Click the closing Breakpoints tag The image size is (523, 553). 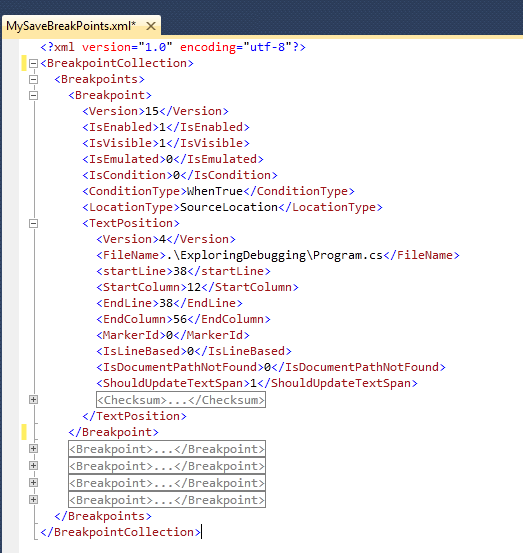coord(103,516)
